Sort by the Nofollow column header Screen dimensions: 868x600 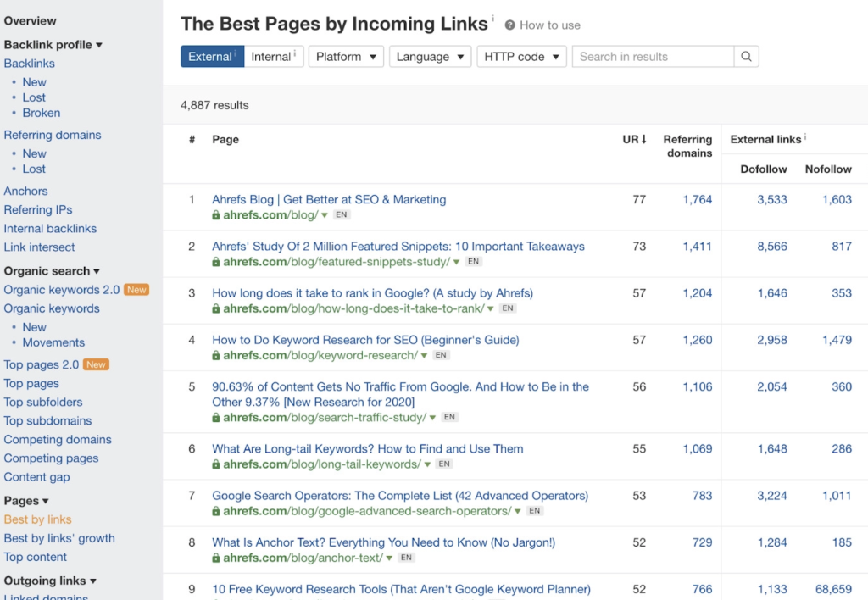click(x=828, y=169)
